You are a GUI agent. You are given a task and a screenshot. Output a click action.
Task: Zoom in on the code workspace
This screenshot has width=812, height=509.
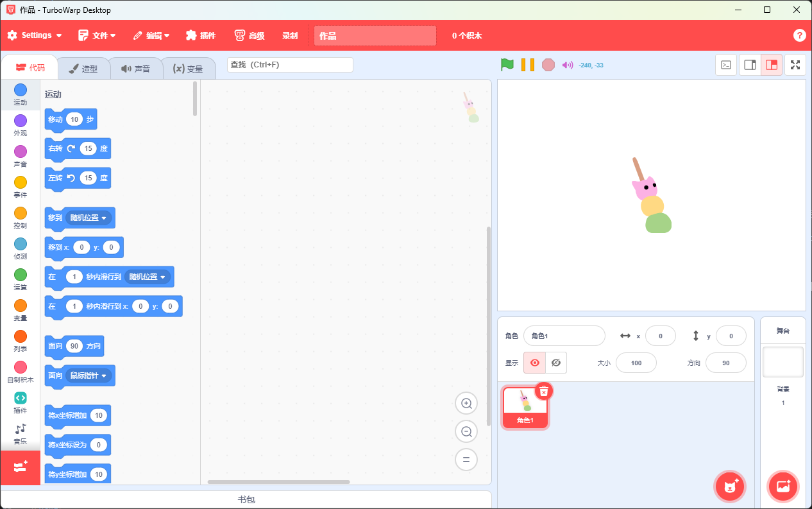(x=466, y=403)
